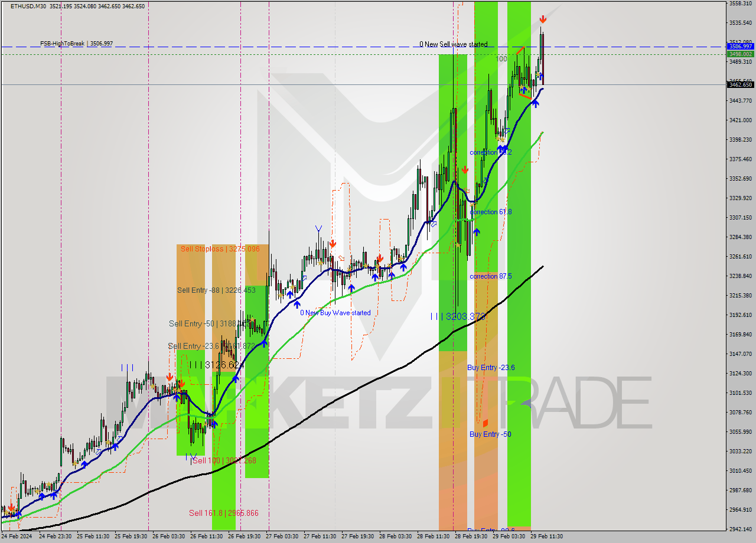Click the 3284.380 price axis value
The width and height of the screenshot is (756, 543).
click(x=740, y=237)
